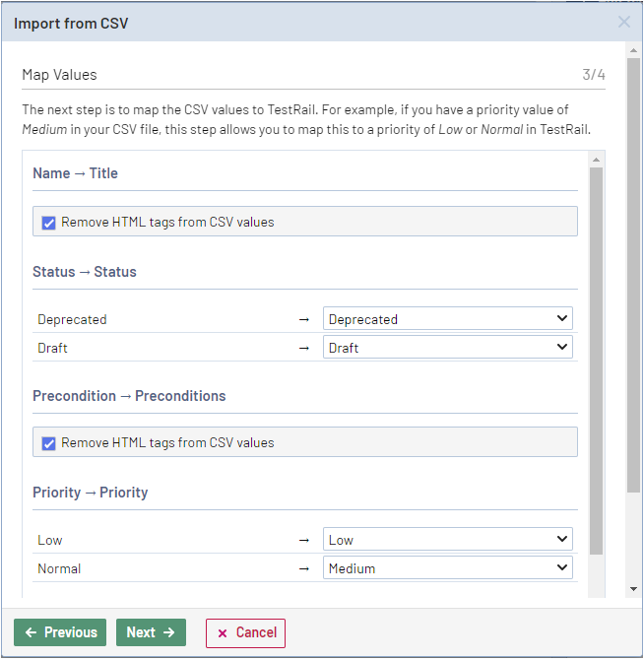Close the Import from CSV dialog
644x660 pixels.
tap(623, 22)
